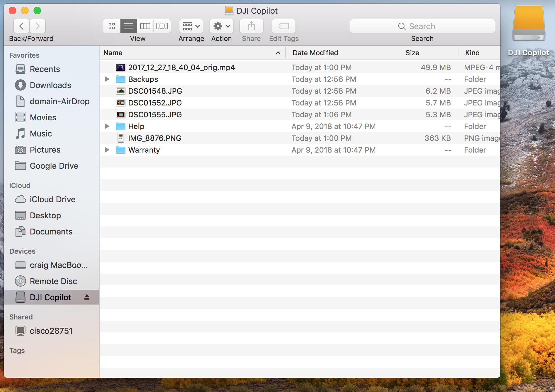The width and height of the screenshot is (555, 392).
Task: Minimize the window with the yellow button
Action: 25,11
